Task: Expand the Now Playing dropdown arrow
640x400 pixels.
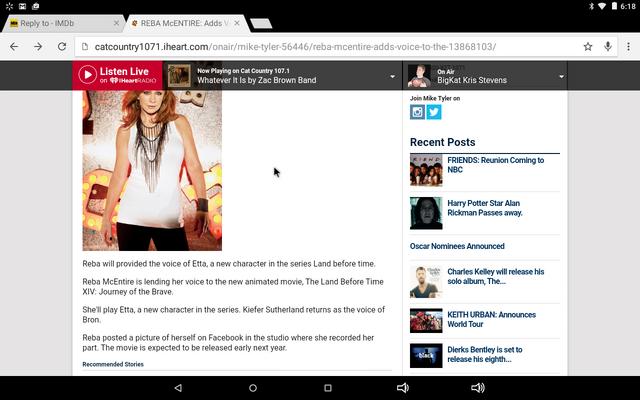Action: tap(392, 76)
